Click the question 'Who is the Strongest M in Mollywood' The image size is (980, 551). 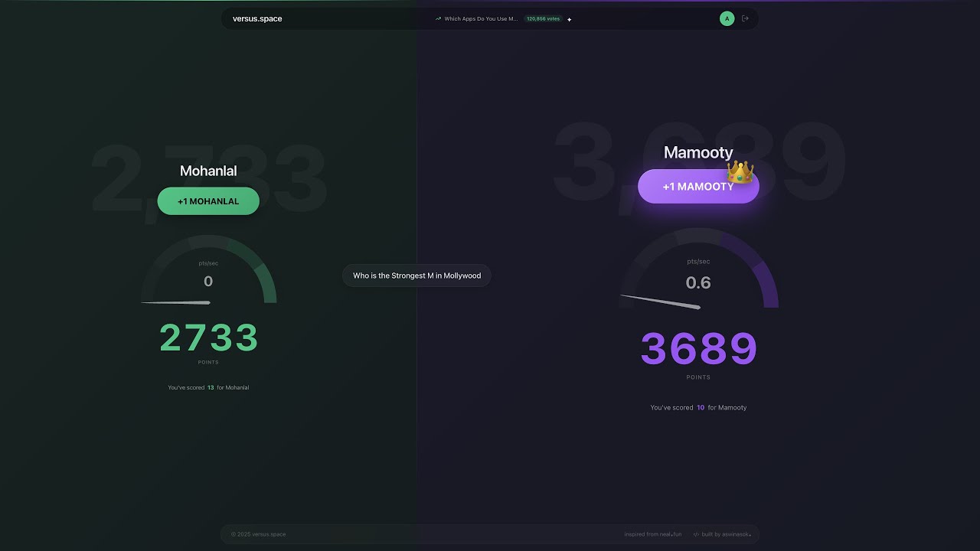pyautogui.click(x=416, y=275)
